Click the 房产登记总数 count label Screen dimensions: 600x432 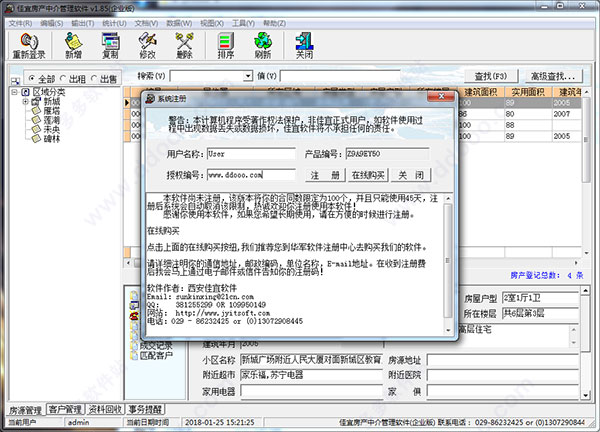click(547, 275)
